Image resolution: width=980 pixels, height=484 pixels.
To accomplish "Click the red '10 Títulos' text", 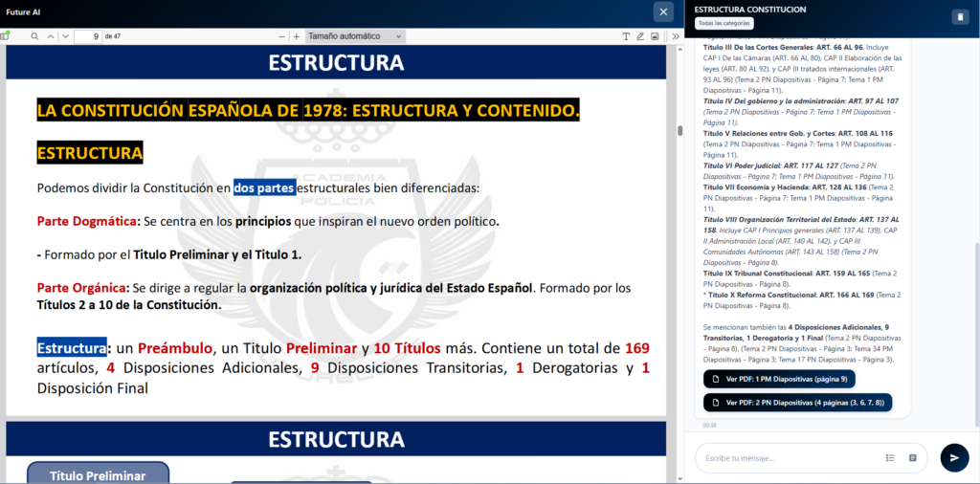I will 408,348.
